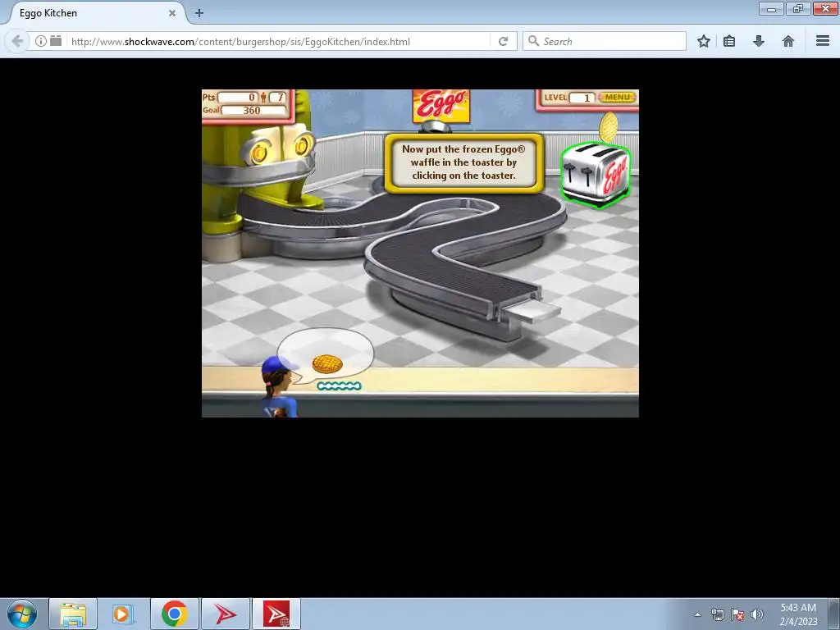The height and width of the screenshot is (630, 840).
Task: Open the Windows Start menu
Action: point(22,614)
